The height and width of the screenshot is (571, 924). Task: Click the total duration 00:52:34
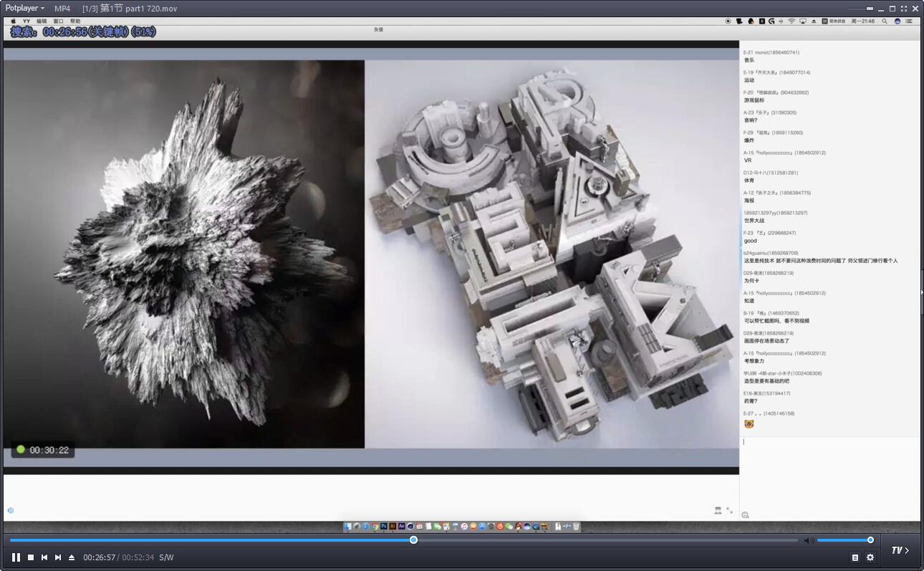(x=138, y=557)
